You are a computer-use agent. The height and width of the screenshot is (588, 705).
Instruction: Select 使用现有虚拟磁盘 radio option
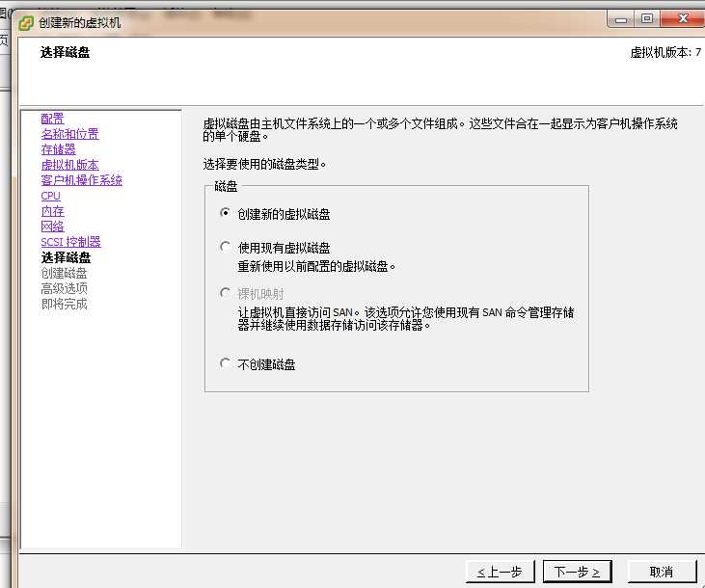click(x=226, y=247)
